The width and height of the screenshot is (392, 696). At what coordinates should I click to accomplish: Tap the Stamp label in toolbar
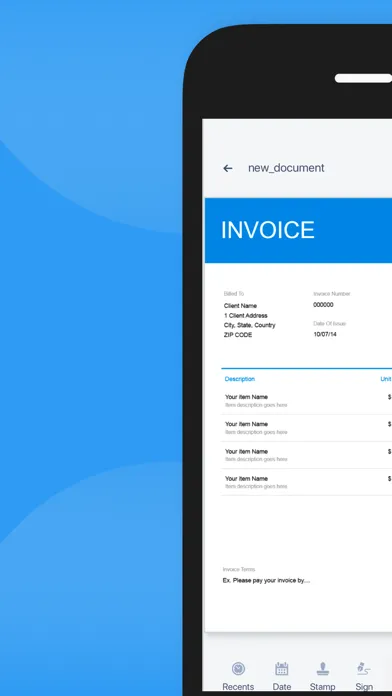tap(323, 687)
